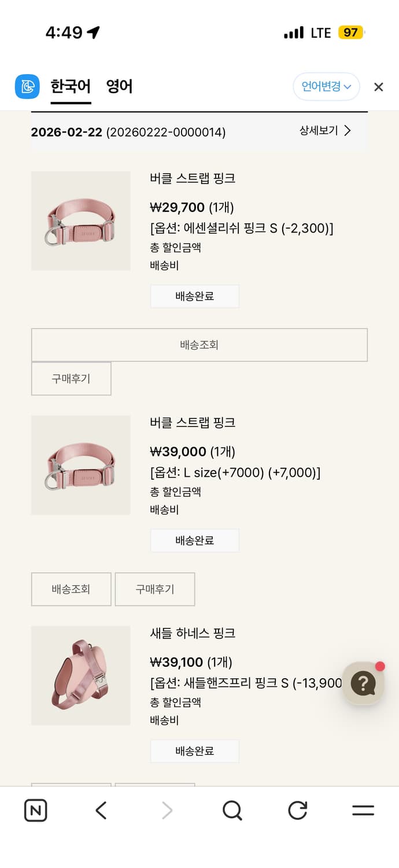The image size is (399, 868).
Task: Open the browser hamburger menu
Action: click(363, 810)
